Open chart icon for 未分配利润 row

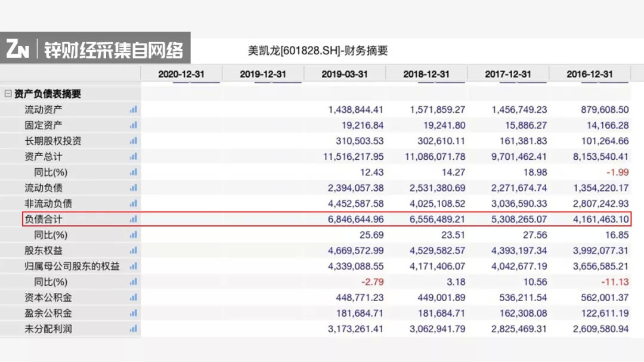coord(134,329)
